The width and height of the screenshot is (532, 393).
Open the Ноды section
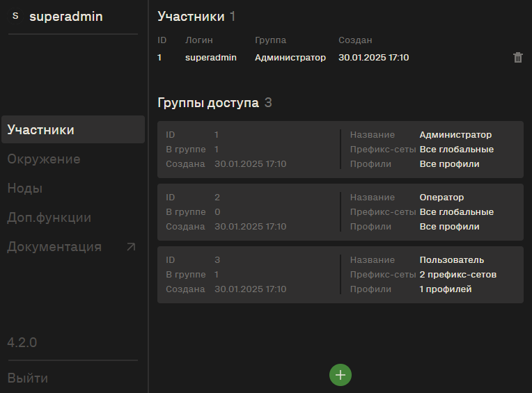[25, 189]
